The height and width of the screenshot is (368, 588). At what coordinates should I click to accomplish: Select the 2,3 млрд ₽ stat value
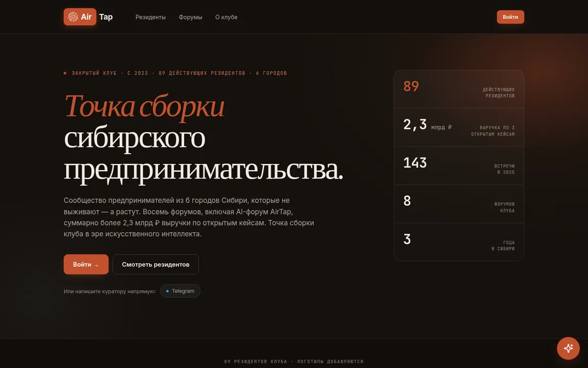point(428,125)
